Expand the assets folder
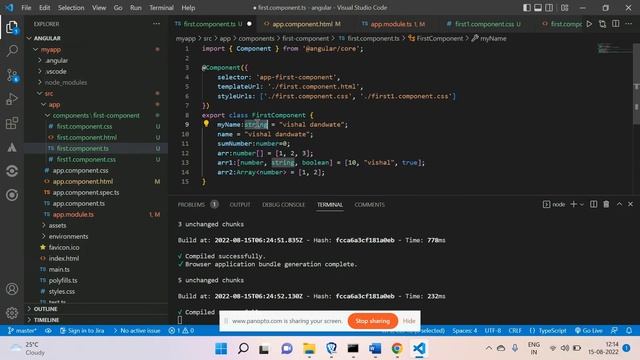 [x=57, y=225]
